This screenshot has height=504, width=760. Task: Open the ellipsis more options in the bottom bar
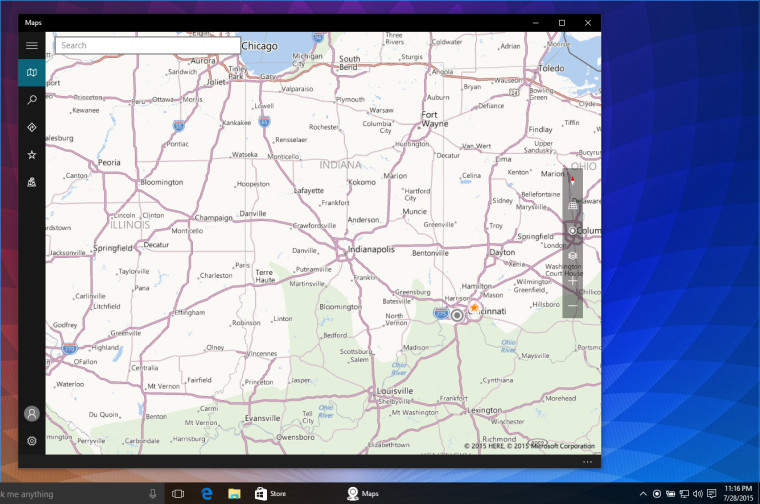pyautogui.click(x=587, y=462)
